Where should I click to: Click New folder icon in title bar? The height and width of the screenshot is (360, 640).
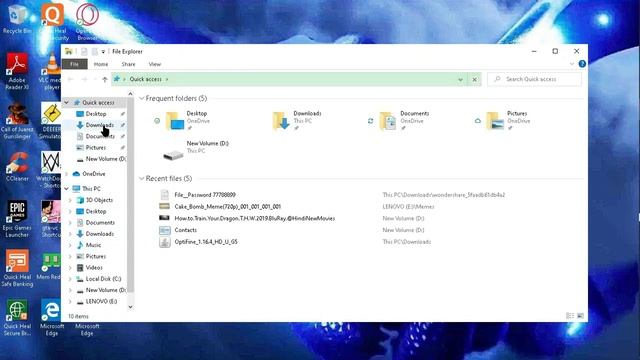click(x=95, y=51)
